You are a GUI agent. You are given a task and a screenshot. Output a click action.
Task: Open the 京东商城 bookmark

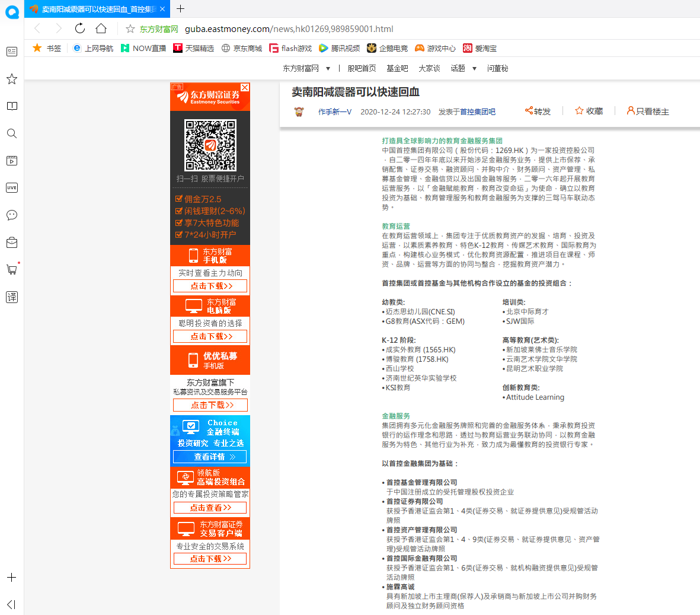click(242, 48)
